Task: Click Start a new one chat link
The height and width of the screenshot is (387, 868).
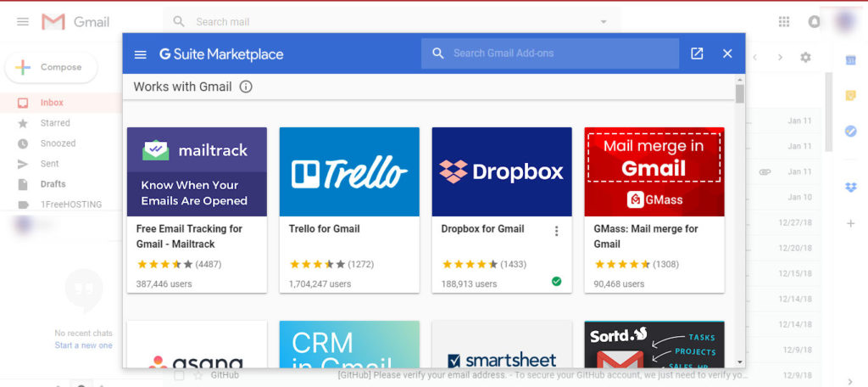Action: pos(84,345)
